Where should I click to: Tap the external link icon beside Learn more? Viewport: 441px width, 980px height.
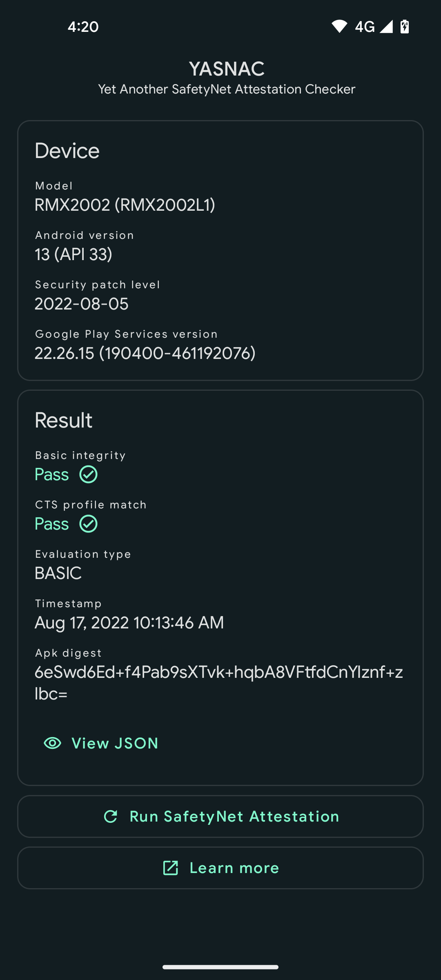(x=170, y=868)
